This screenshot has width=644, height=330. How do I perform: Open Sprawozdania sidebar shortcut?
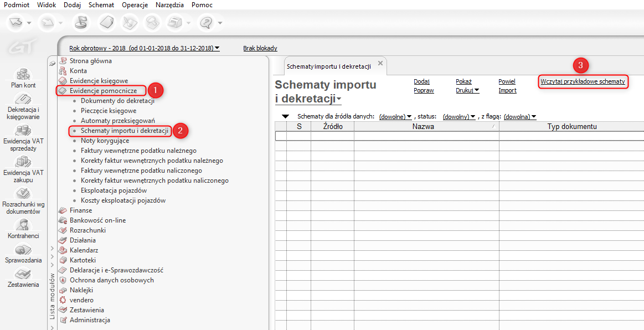(23, 254)
